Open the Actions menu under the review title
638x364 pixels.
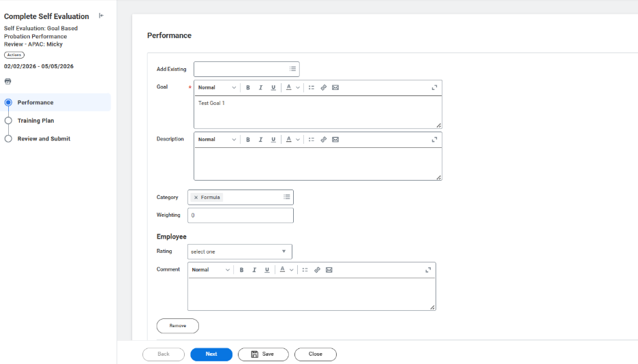[14, 55]
